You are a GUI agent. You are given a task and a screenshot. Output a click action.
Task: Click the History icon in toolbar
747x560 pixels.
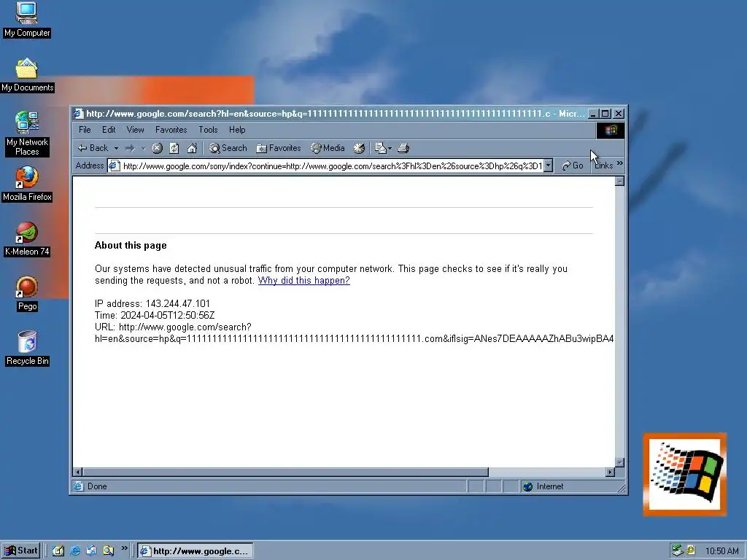click(x=359, y=148)
